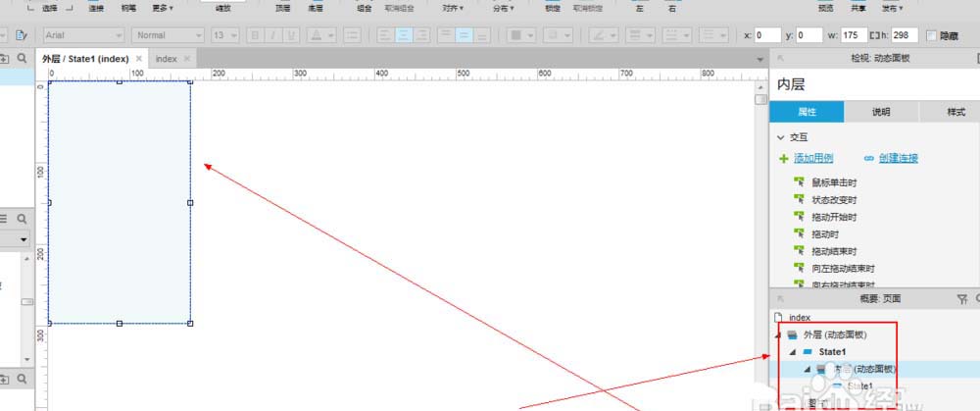Image resolution: width=980 pixels, height=411 pixels.
Task: Align text right
Action: [x=422, y=35]
